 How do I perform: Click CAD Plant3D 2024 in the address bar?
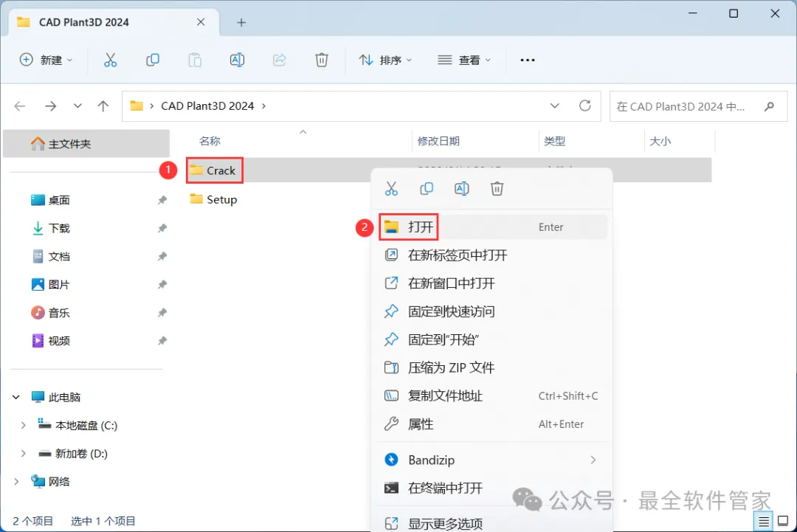(207, 106)
